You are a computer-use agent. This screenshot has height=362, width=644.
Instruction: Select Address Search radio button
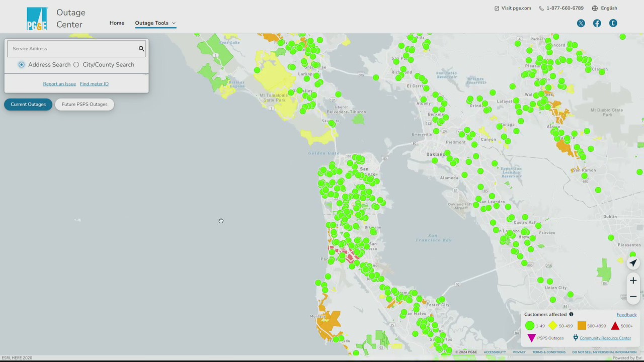point(21,64)
